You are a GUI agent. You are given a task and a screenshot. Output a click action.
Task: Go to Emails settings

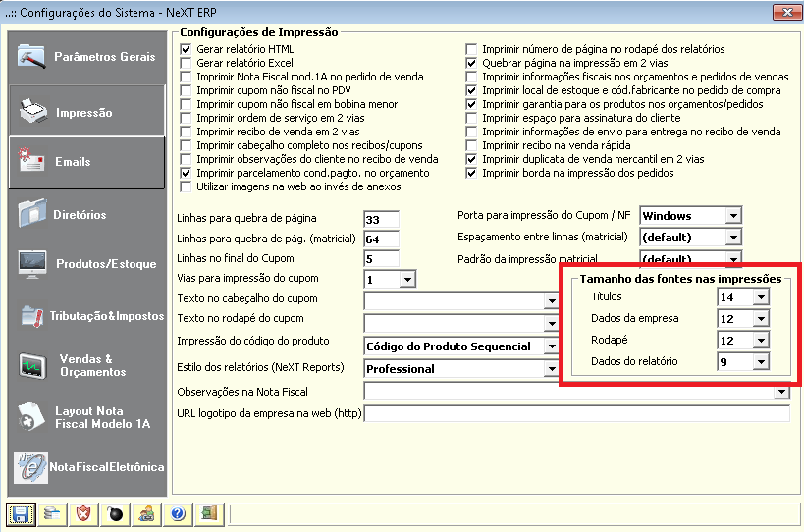(x=87, y=162)
